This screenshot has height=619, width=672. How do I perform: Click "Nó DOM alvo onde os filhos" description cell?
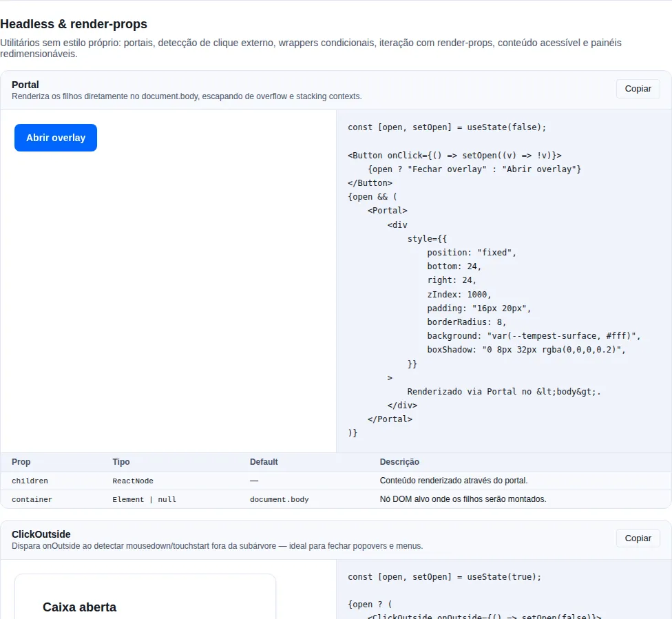click(463, 499)
